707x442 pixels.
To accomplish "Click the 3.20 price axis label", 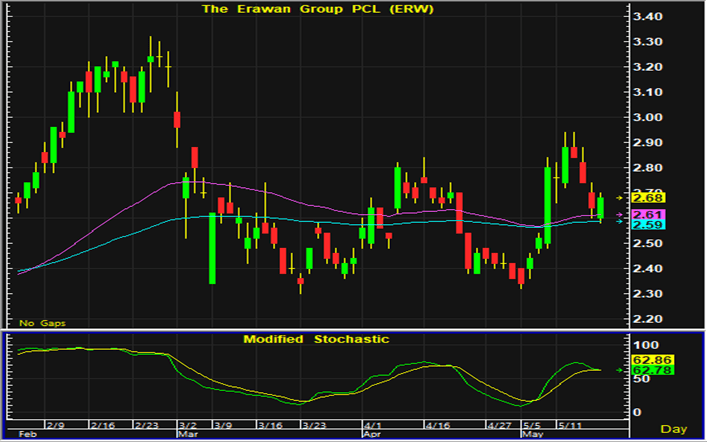I will coord(648,67).
